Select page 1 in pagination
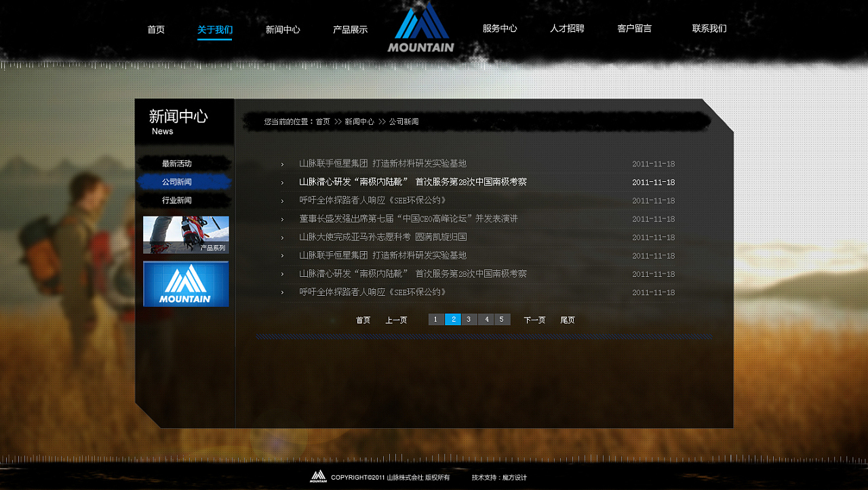The width and height of the screenshot is (868, 490). [436, 320]
